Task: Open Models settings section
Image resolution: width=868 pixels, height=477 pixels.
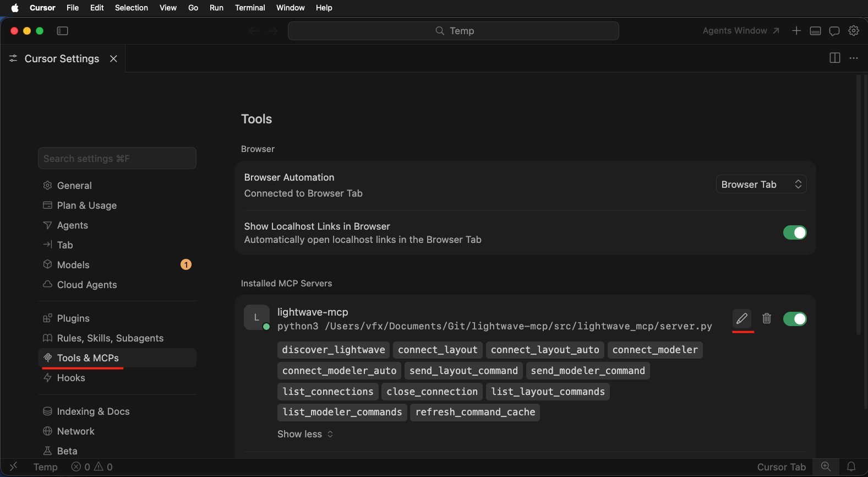Action: [117, 265]
